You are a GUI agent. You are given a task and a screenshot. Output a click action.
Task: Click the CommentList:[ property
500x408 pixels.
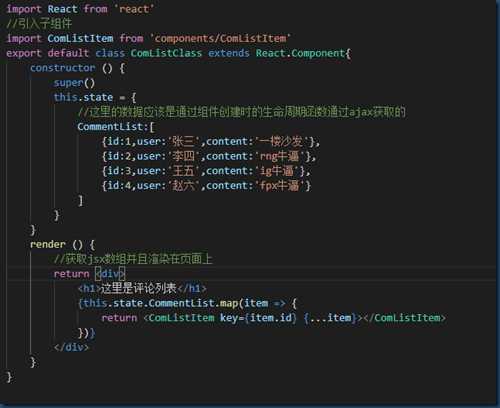pyautogui.click(x=116, y=127)
